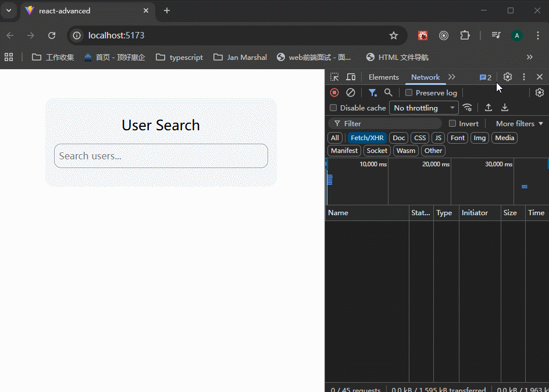Click the Search users input field
The image size is (549, 392).
pyautogui.click(x=161, y=156)
